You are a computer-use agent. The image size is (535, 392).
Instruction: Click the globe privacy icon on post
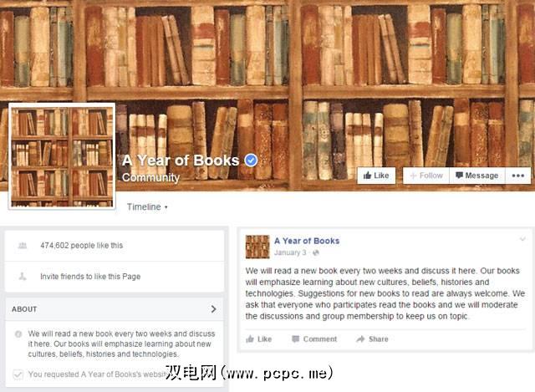pyautogui.click(x=316, y=252)
